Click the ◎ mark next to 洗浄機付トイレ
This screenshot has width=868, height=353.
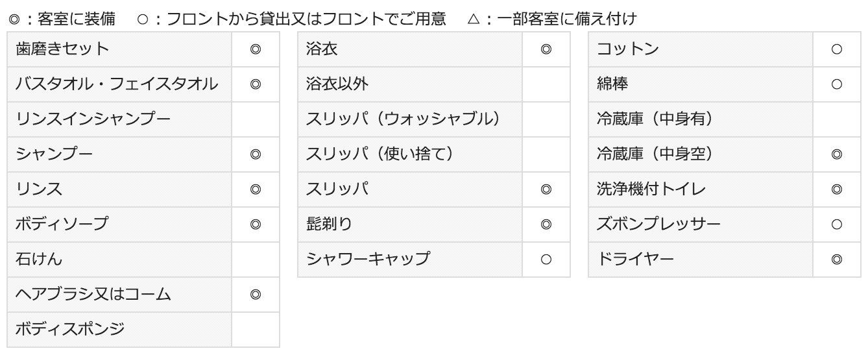coord(837,189)
